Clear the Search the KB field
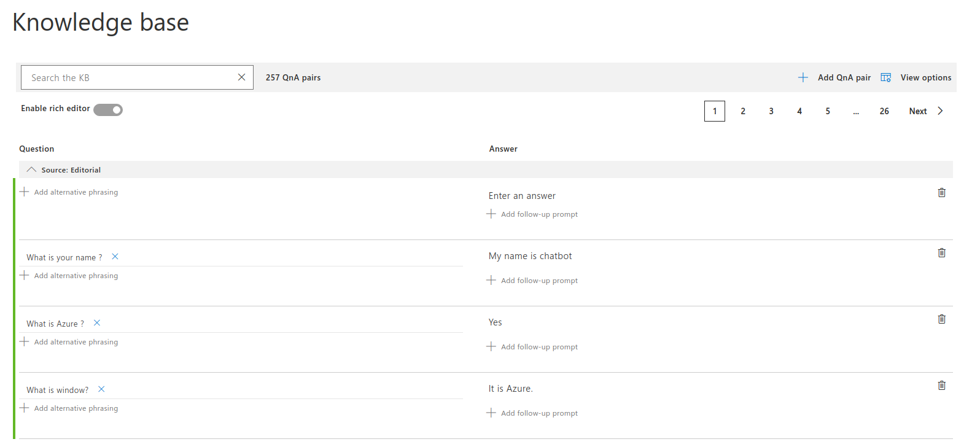 click(241, 77)
